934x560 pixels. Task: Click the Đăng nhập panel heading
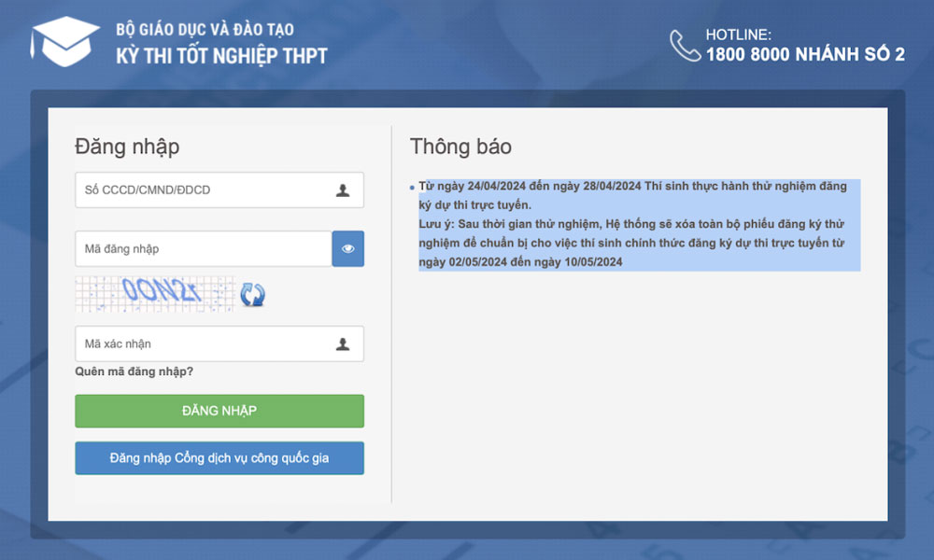(x=127, y=147)
